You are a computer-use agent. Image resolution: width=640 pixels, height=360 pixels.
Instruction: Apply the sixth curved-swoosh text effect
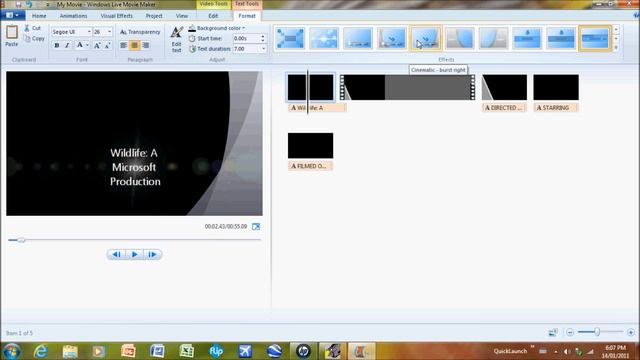click(x=460, y=38)
